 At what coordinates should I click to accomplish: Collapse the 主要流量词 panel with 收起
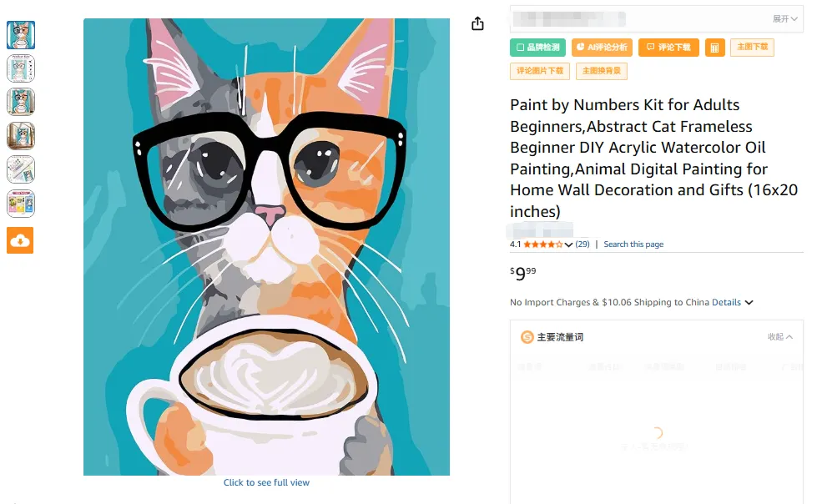(x=780, y=337)
